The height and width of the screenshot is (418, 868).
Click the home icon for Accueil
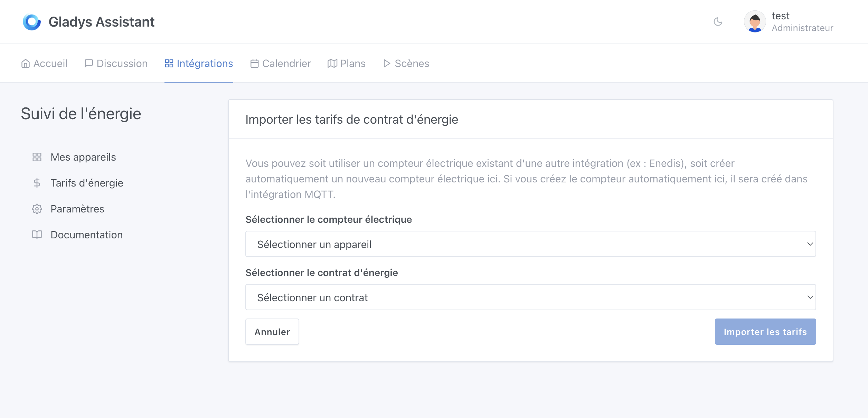26,64
